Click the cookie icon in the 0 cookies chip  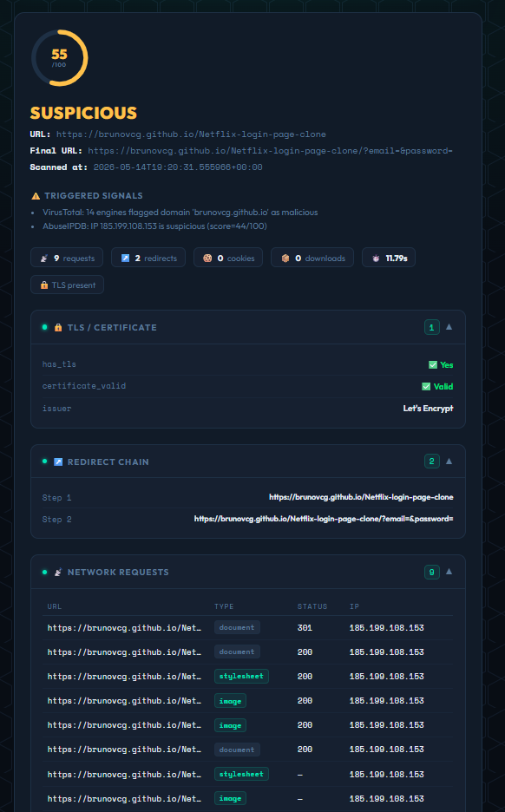207,258
